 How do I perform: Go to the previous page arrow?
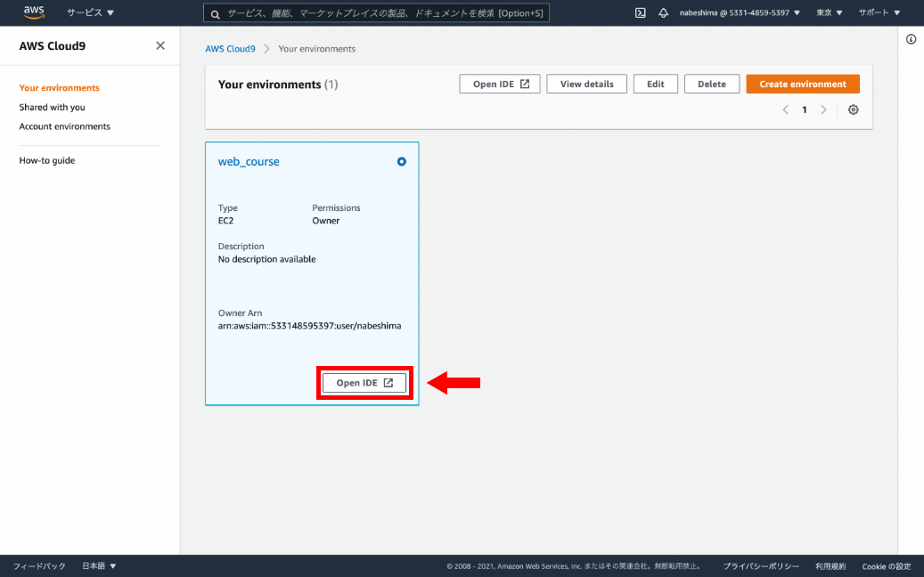coord(786,110)
